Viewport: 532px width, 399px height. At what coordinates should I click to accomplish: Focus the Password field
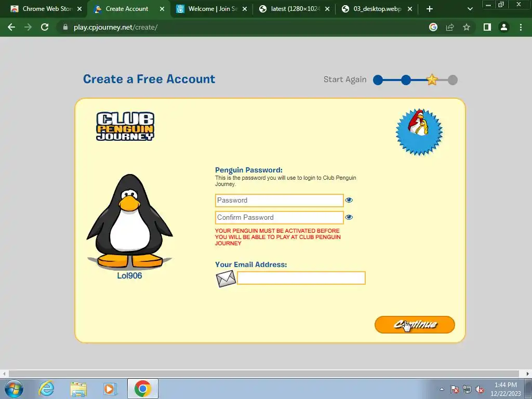coord(279,200)
